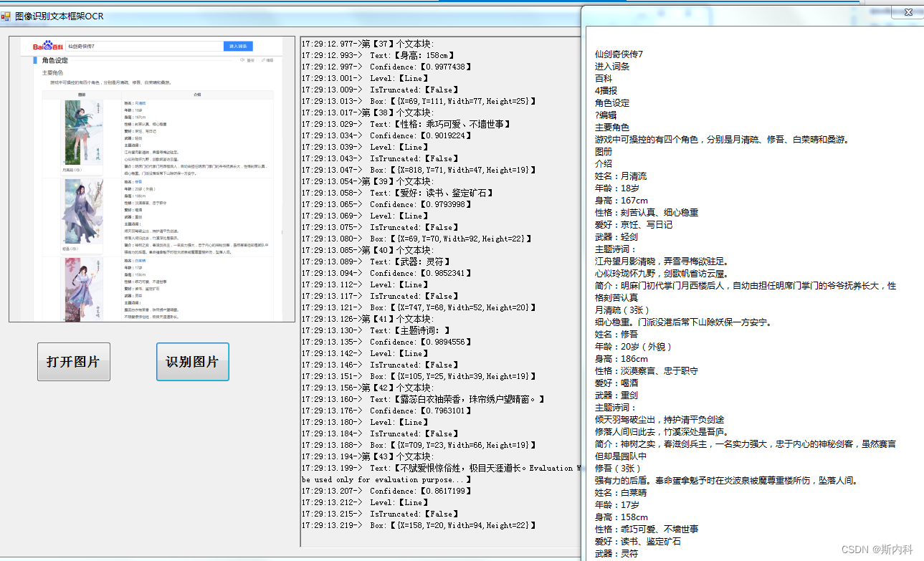Viewport: 924px width, 561px height.
Task: Click 角色设定 in the result window
Action: click(612, 103)
